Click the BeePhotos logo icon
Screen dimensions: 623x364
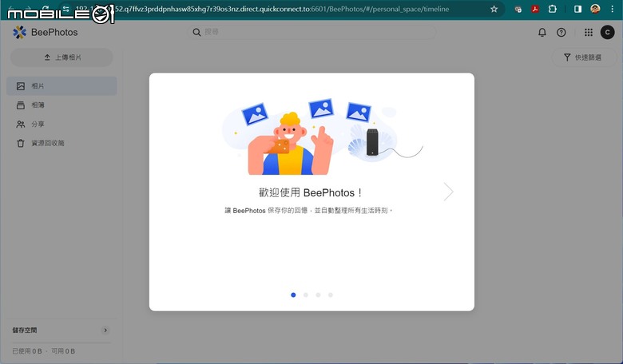click(x=19, y=33)
